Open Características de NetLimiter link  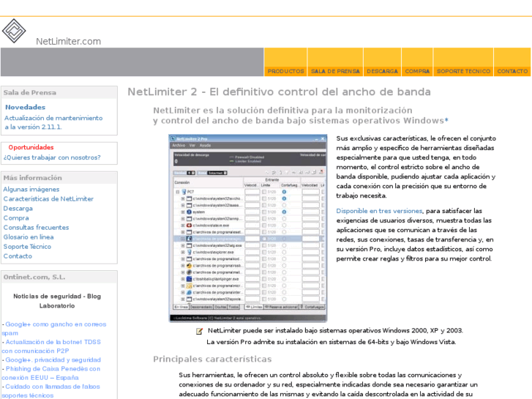coord(48,198)
